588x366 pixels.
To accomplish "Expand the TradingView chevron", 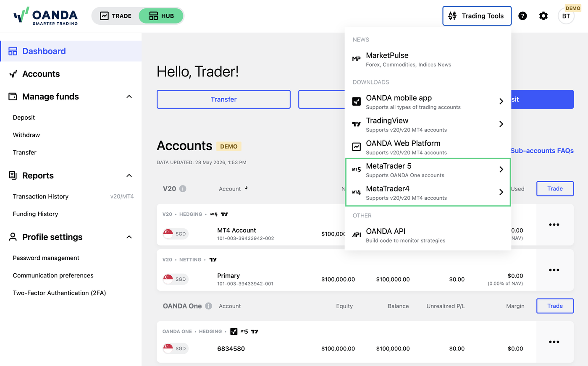I will point(501,124).
